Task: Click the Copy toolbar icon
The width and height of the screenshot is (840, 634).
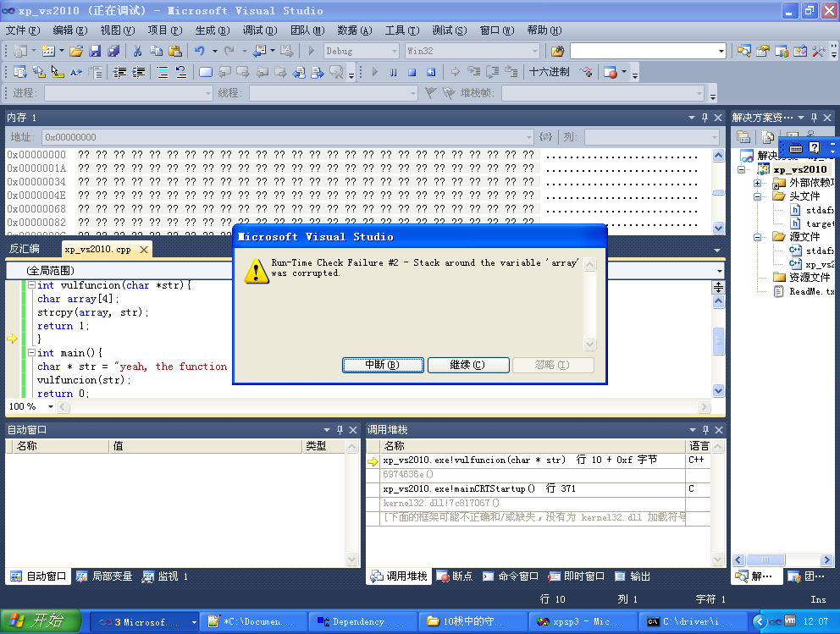Action: click(156, 51)
